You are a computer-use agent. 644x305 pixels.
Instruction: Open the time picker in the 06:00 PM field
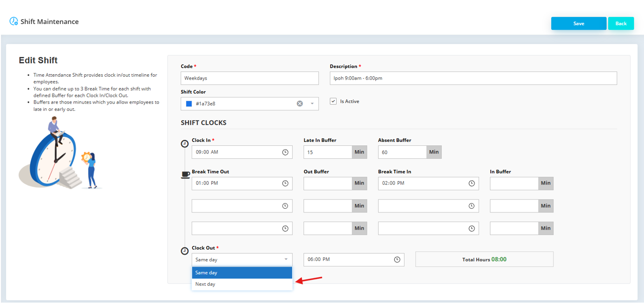coord(396,259)
